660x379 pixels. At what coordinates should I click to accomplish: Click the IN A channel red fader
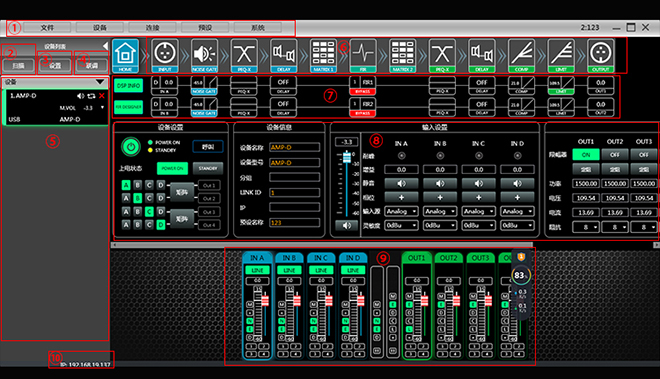click(265, 301)
